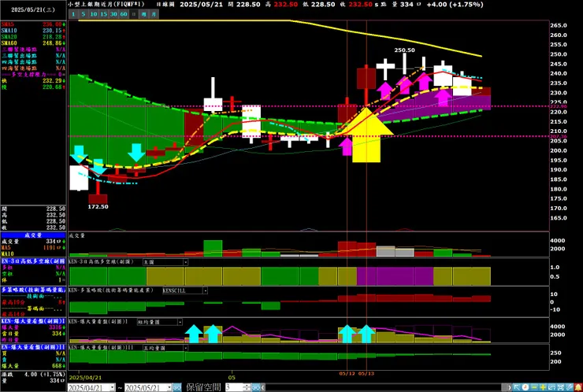Click the 05/13 date marker on axis

[x=366, y=373]
